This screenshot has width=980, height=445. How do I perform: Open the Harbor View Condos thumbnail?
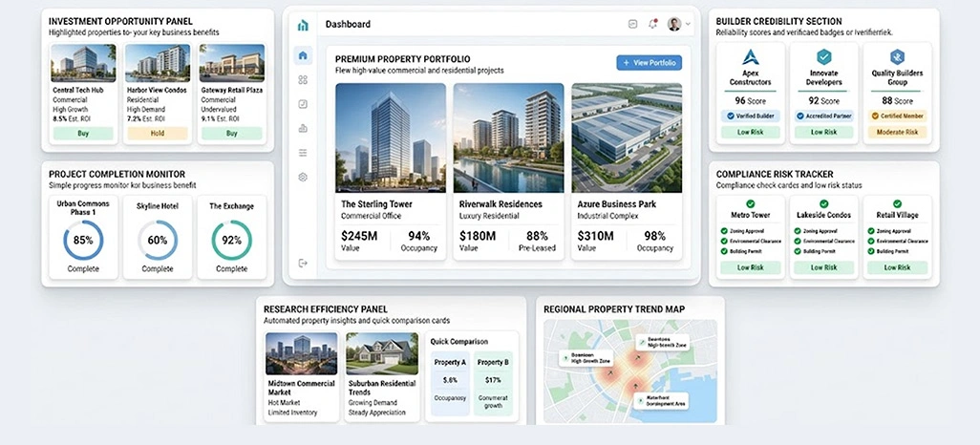[x=158, y=62]
